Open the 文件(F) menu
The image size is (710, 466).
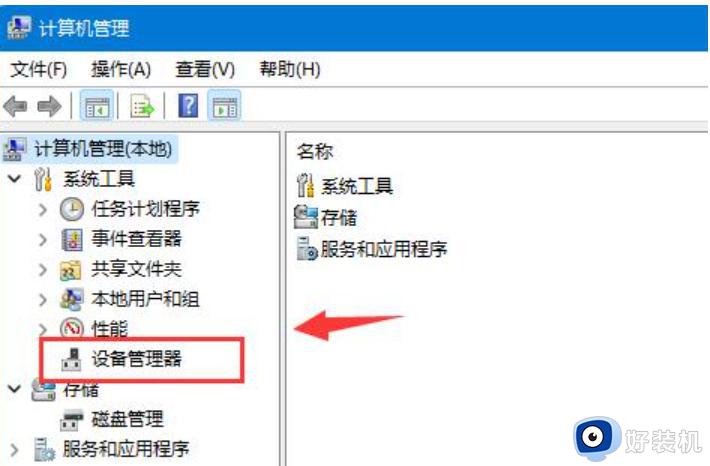tap(38, 69)
